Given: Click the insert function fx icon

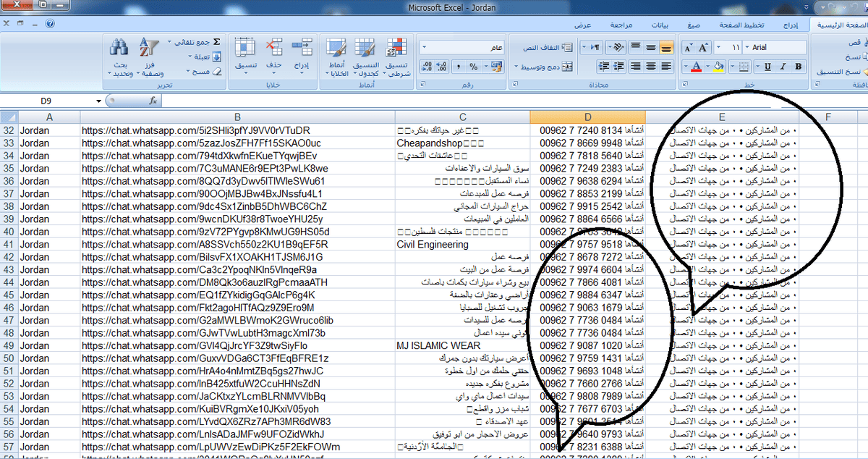Looking at the screenshot, I should pos(153,101).
